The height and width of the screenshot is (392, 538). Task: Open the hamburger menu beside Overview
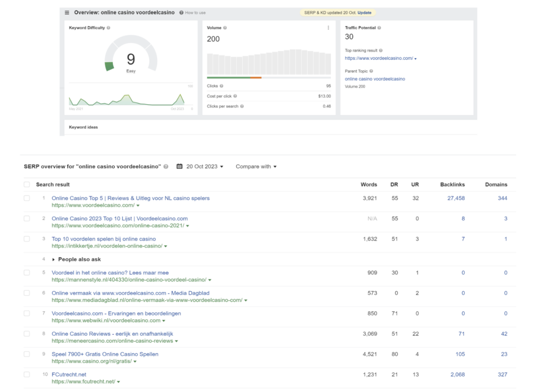tap(67, 13)
